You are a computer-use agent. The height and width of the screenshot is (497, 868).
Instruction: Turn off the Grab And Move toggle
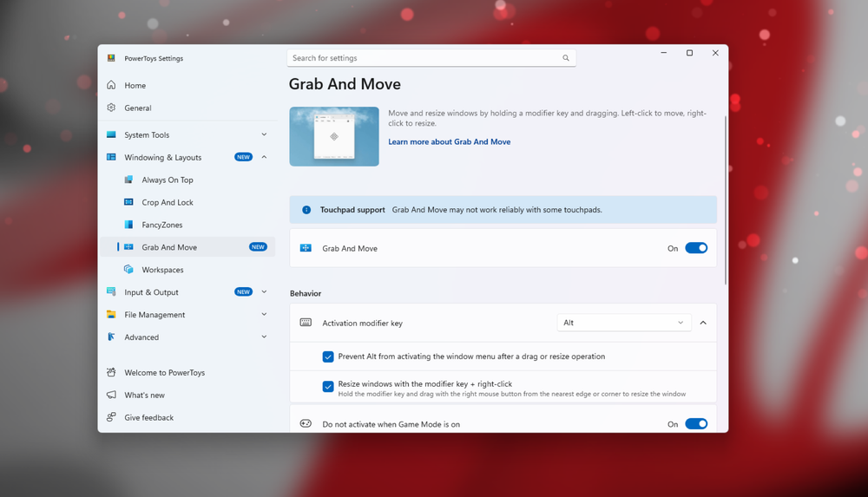pyautogui.click(x=696, y=248)
